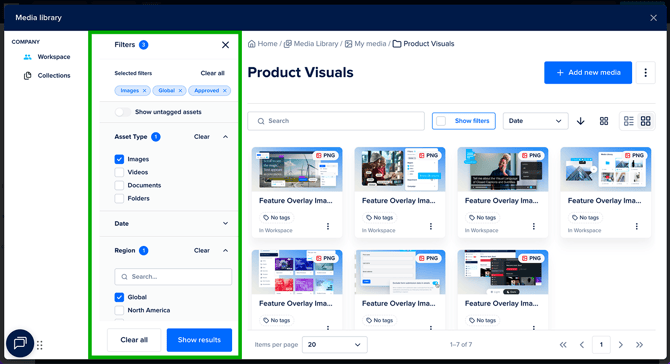Go to Home breadcrumb
The height and width of the screenshot is (364, 670).
pos(263,44)
